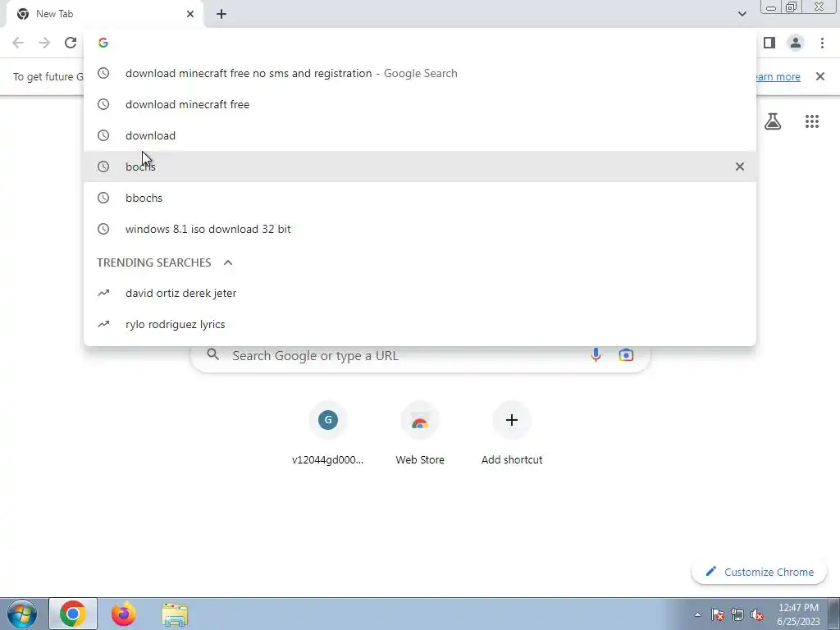This screenshot has width=840, height=630.
Task: Open Windows Explorer from taskbar
Action: click(x=175, y=614)
